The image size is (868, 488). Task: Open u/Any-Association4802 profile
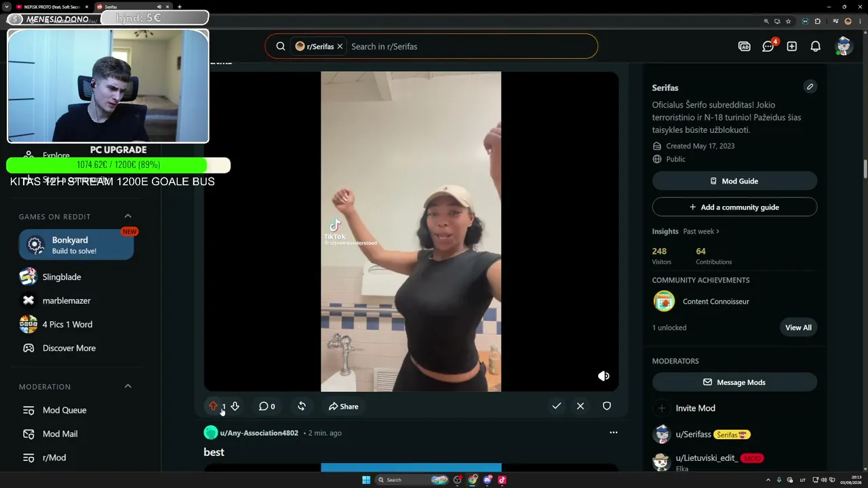259,432
